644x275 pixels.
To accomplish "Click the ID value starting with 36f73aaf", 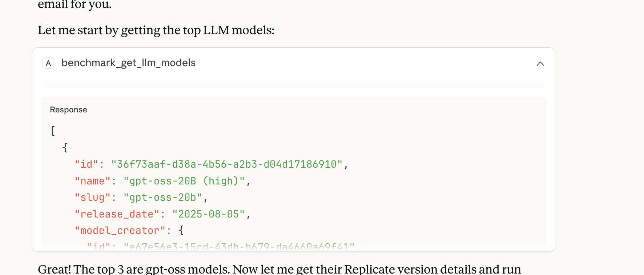I will click(227, 164).
